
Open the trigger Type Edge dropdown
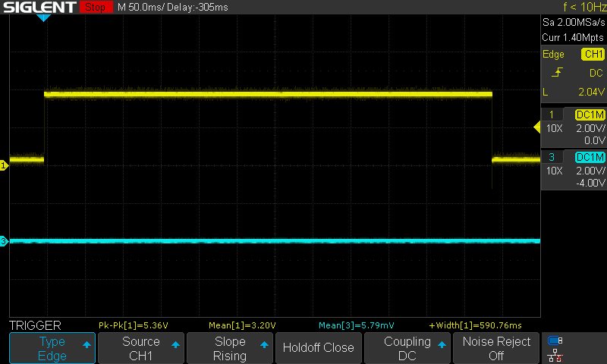[x=52, y=348]
